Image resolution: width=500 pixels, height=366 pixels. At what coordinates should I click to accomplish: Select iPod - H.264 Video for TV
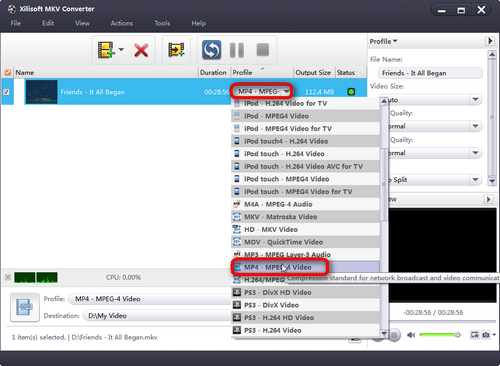click(x=305, y=103)
